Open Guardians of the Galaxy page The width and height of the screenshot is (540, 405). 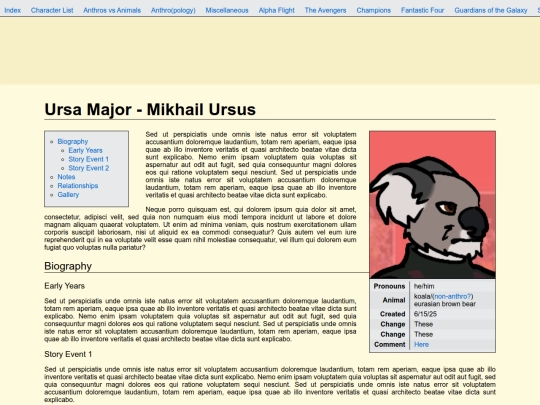(x=491, y=10)
